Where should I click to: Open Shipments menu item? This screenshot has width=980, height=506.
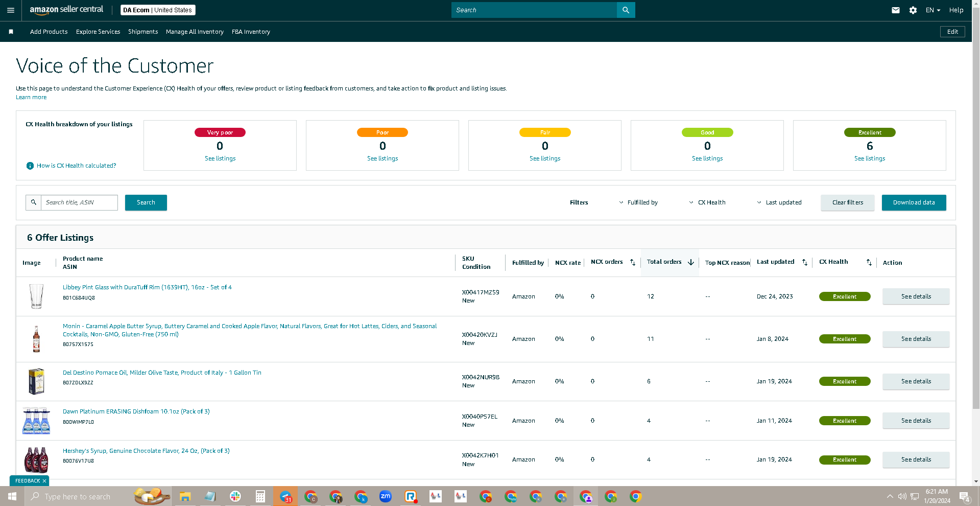tap(143, 32)
